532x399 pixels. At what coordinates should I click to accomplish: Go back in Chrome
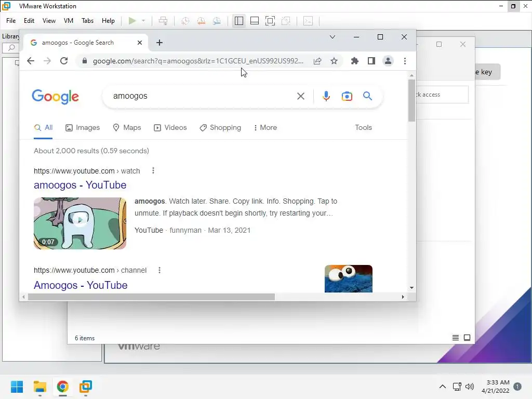[31, 61]
